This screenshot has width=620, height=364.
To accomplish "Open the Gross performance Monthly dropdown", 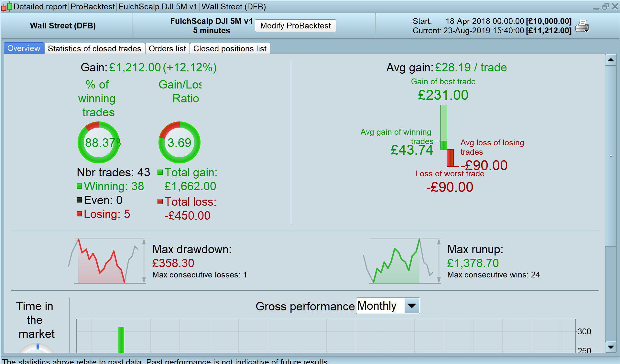I will tap(388, 306).
